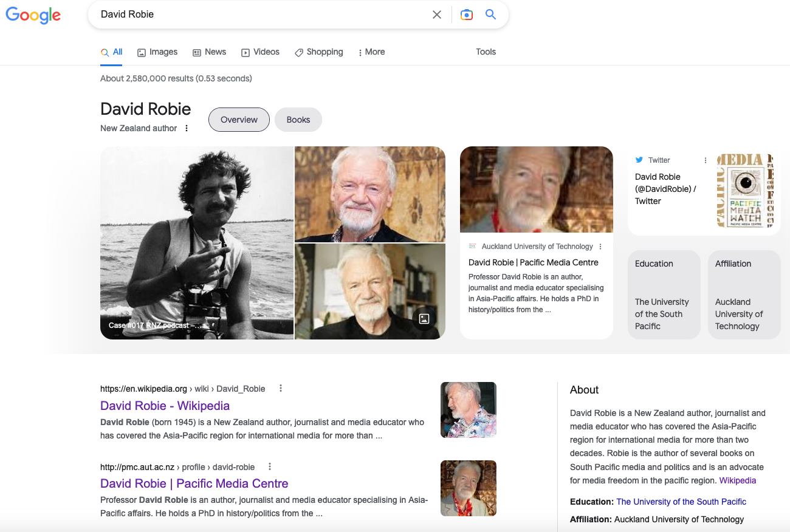Clear the search query with the X icon
Viewport: 790px width, 532px height.
[436, 14]
